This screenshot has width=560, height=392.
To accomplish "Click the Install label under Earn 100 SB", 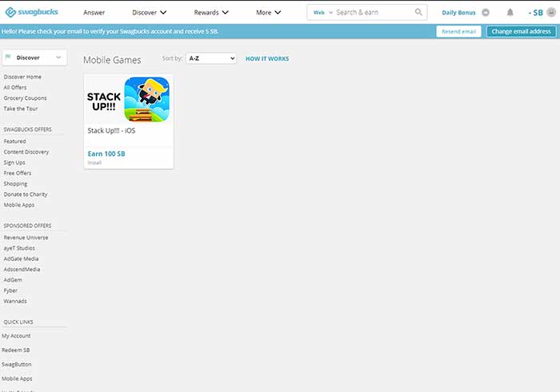I will [94, 162].
